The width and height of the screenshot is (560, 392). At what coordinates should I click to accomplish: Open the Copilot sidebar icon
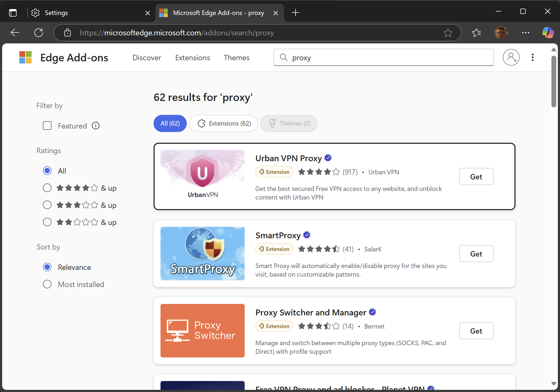coord(548,33)
